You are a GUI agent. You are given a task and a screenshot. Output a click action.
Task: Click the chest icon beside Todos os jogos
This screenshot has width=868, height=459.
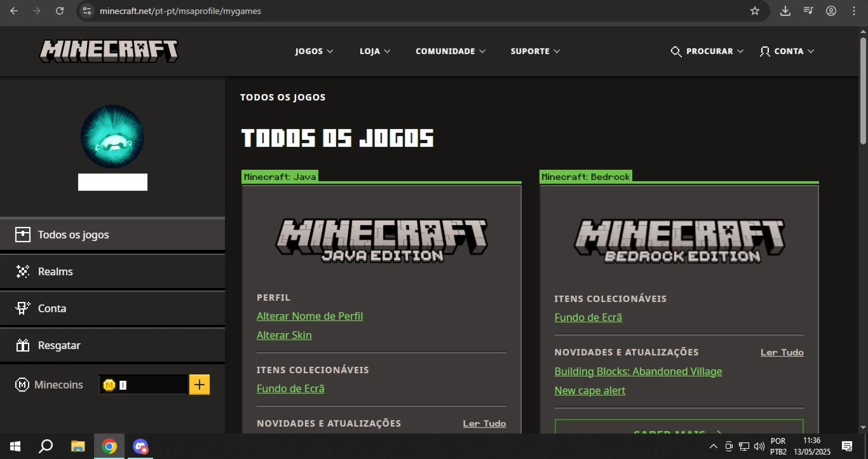(23, 235)
